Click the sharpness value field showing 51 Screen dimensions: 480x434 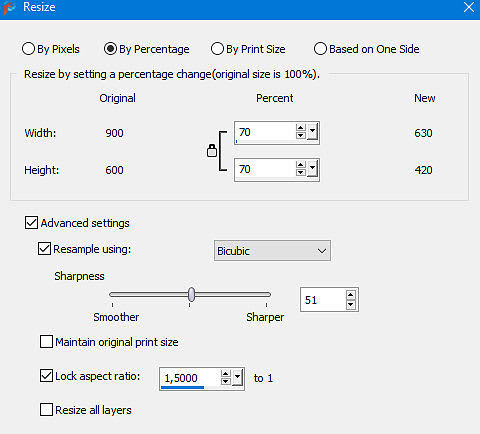323,300
